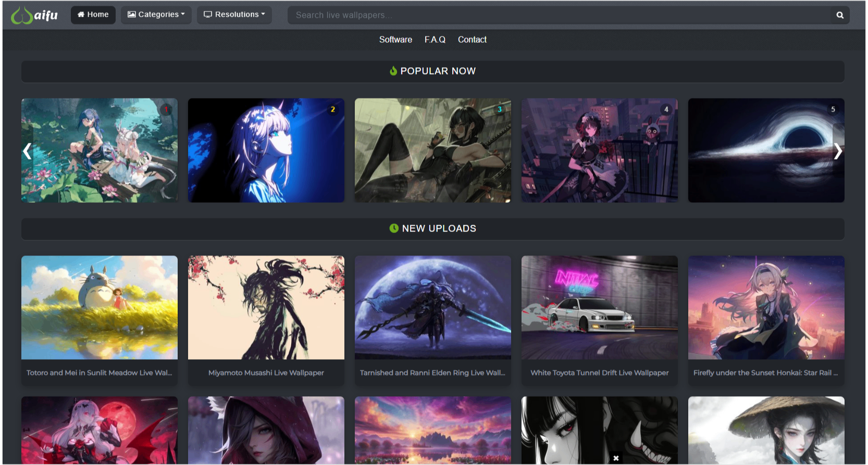Open the sunset mountain lake thumbnail

[x=433, y=430]
